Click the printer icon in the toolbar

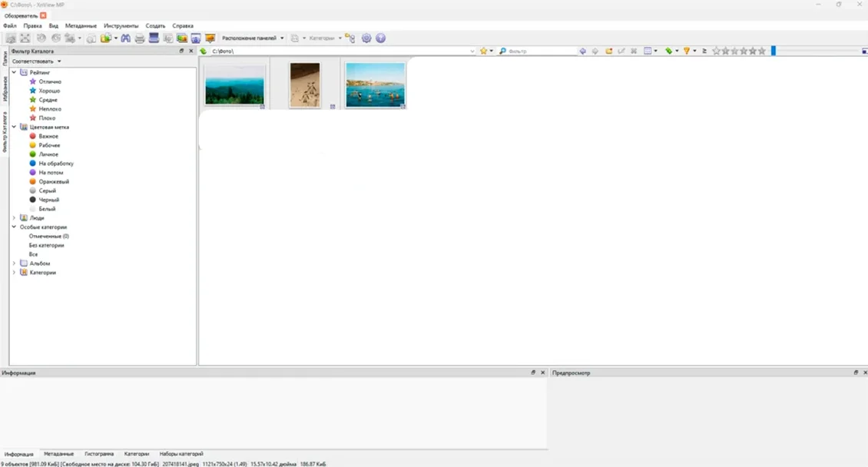[x=140, y=38]
